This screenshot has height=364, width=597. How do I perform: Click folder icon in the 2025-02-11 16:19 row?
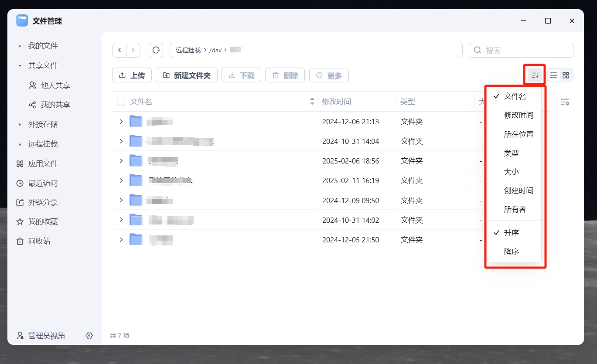click(136, 180)
